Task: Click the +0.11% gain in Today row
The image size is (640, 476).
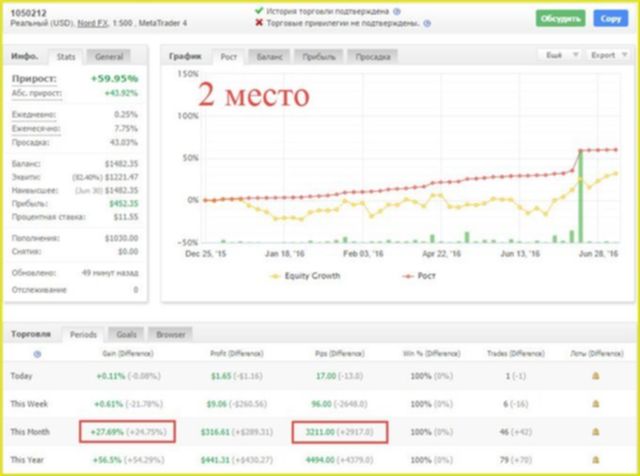Action: tap(111, 376)
